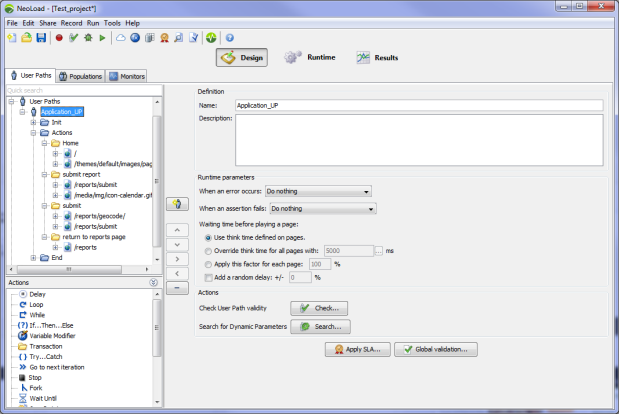Select 'Use think time defined on pages'
The height and width of the screenshot is (414, 619).
pos(205,238)
